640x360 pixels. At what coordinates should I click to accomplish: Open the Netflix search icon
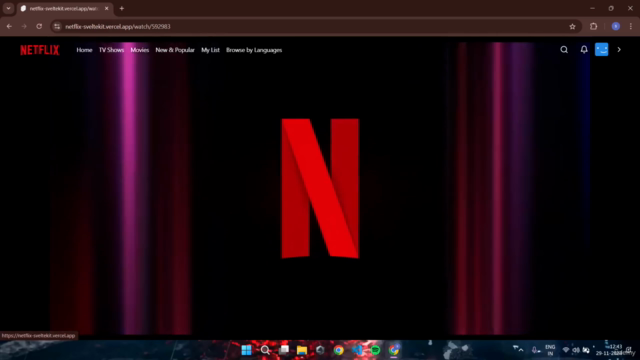pyautogui.click(x=564, y=49)
